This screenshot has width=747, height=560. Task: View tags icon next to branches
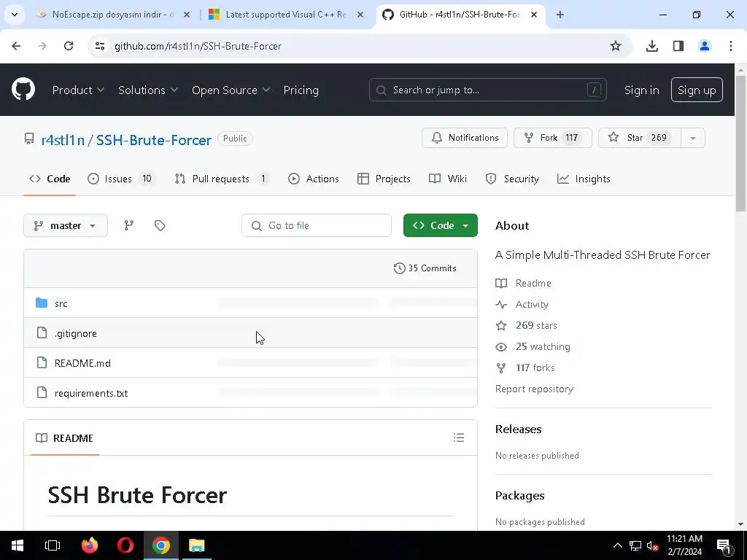160,225
